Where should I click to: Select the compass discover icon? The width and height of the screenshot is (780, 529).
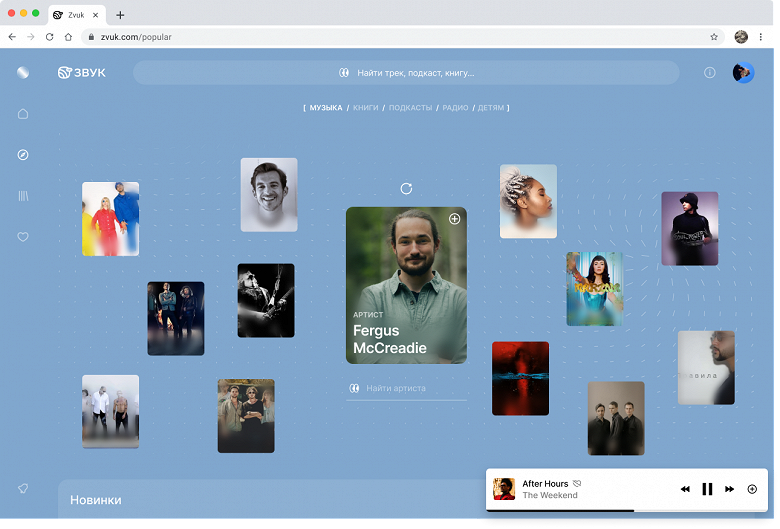[x=23, y=155]
